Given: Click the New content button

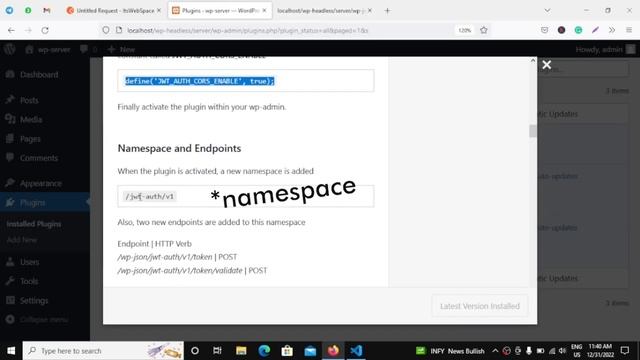Looking at the screenshot, I should pos(122,49).
